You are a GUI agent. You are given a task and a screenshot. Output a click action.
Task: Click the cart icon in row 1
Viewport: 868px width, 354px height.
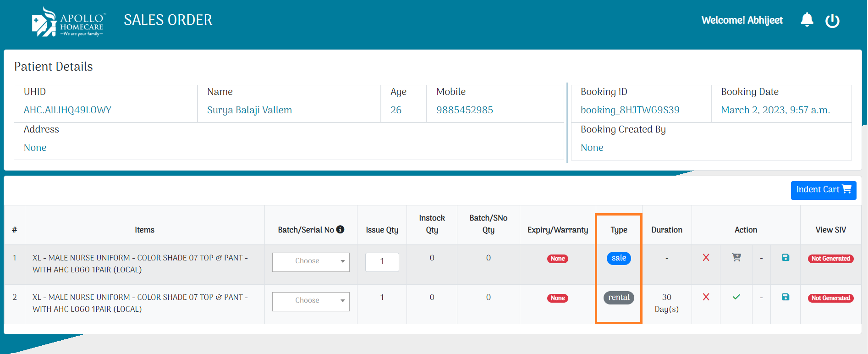click(x=736, y=258)
